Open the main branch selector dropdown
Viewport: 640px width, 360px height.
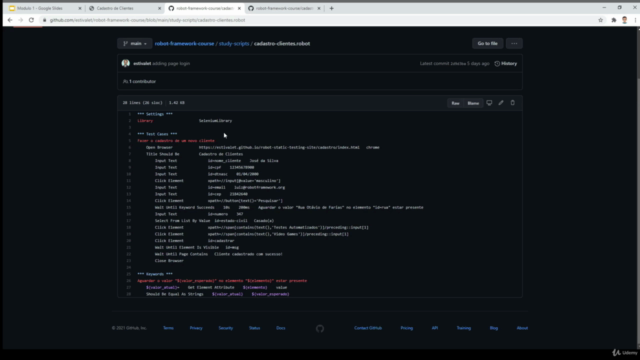pyautogui.click(x=135, y=43)
